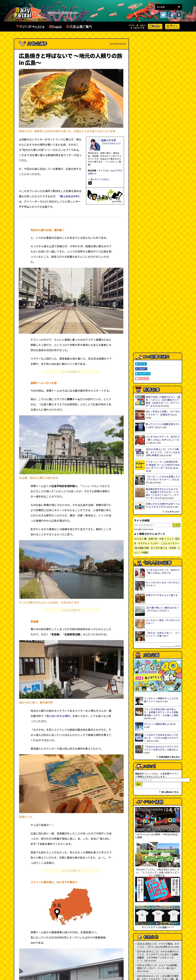Open「せーの！」にかわる言葉しらべ article

click(x=163, y=479)
